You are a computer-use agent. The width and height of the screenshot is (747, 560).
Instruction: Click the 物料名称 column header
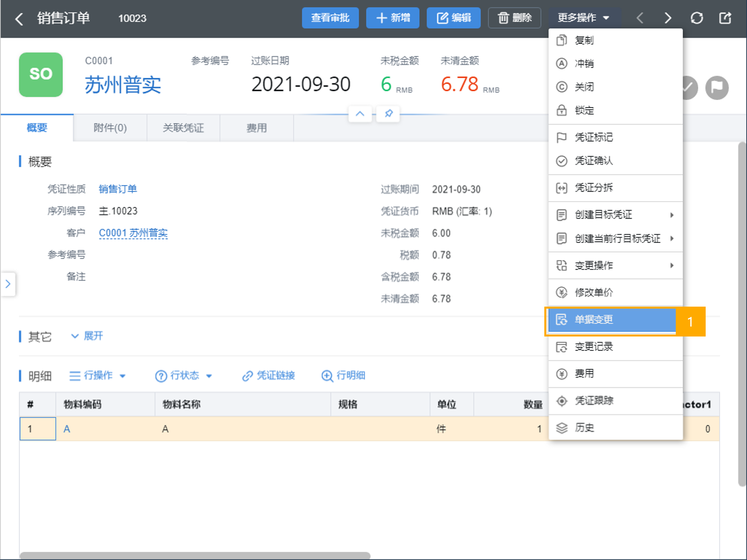click(243, 404)
